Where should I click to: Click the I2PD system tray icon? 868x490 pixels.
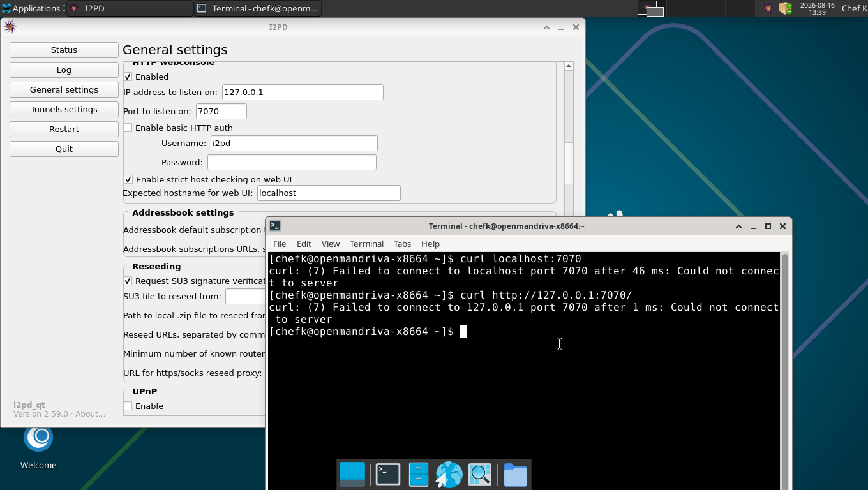[768, 8]
